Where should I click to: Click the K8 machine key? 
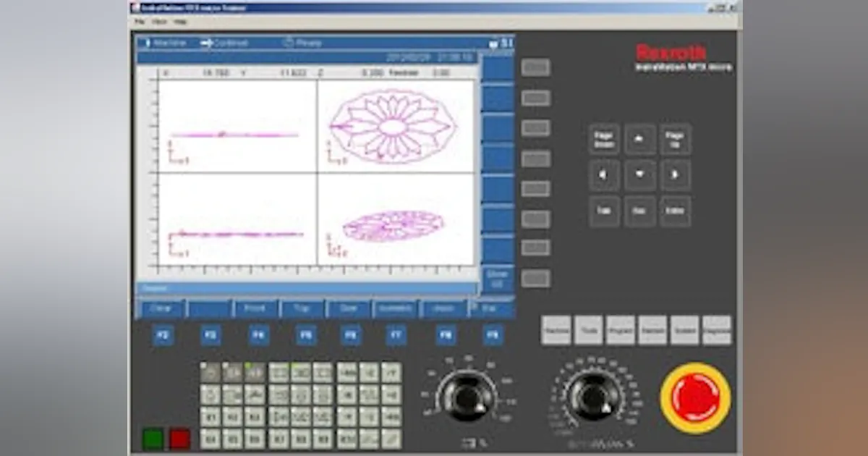(x=301, y=439)
